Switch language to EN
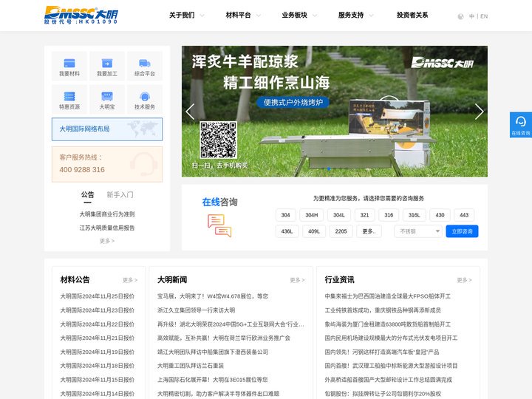Image resolution: width=532 pixels, height=399 pixels. 484,16
